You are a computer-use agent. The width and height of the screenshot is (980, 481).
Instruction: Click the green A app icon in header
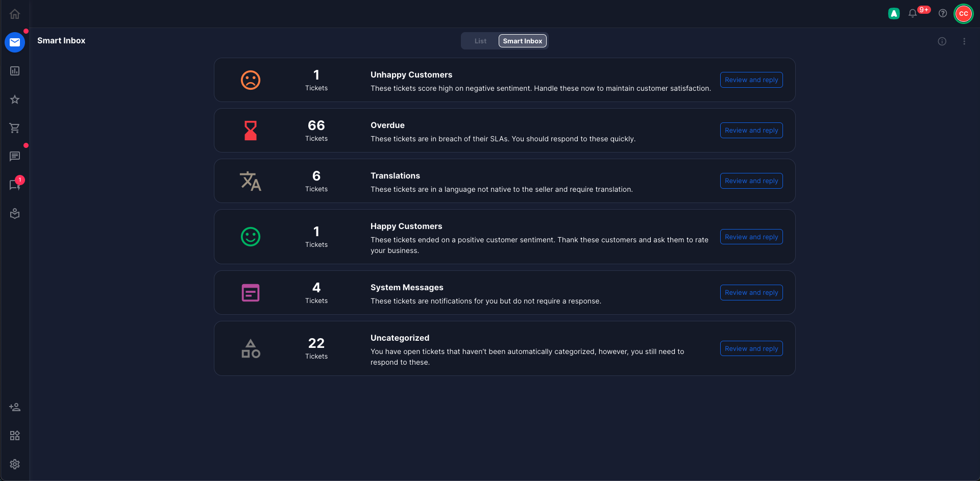coord(894,14)
